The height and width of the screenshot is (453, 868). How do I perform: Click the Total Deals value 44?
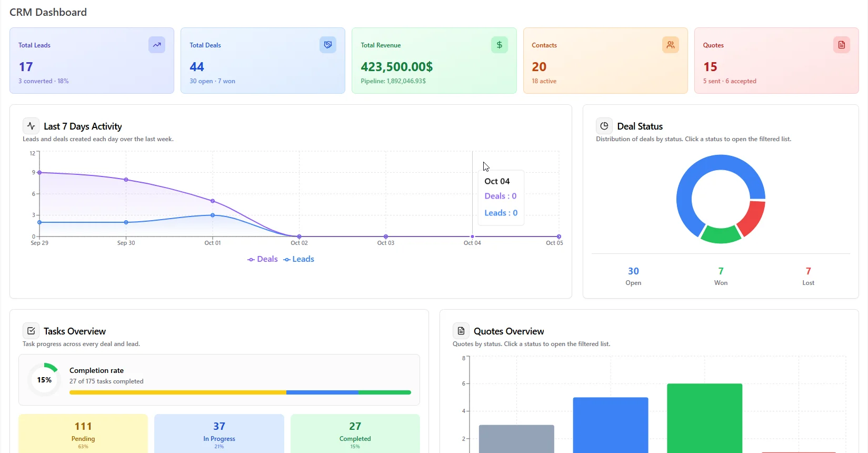point(197,67)
